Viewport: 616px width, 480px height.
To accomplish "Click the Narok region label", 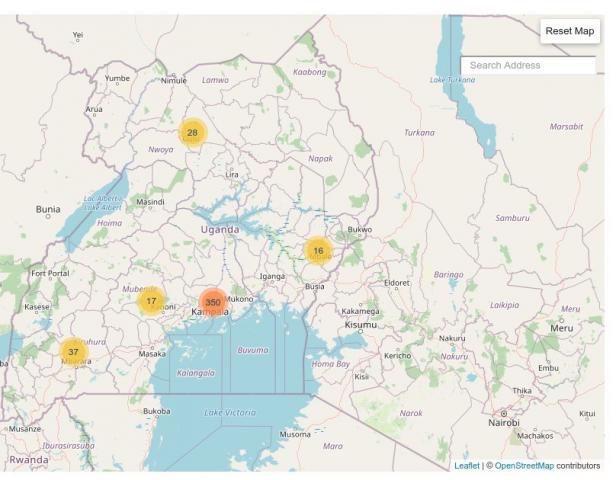I will pos(411,413).
